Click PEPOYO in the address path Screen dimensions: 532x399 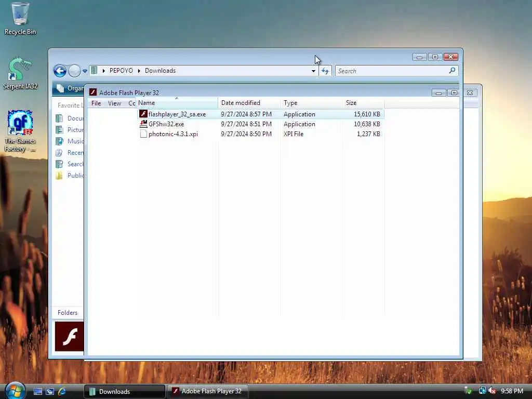point(121,71)
